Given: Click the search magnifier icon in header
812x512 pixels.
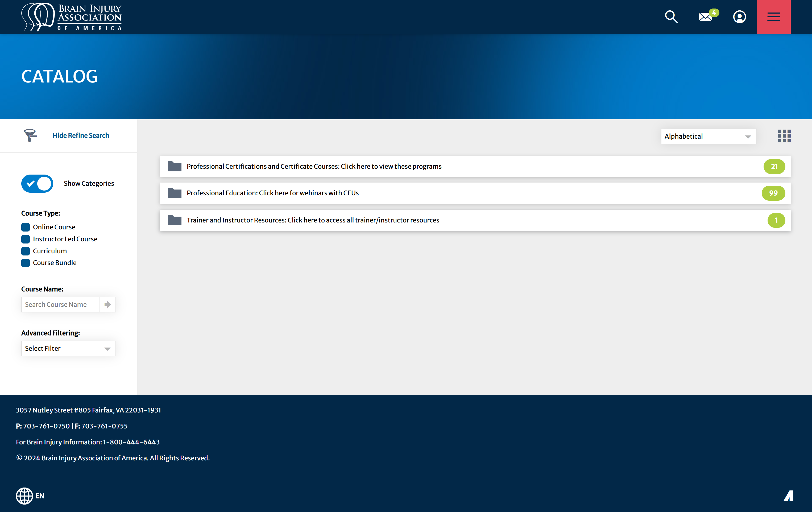Looking at the screenshot, I should [x=671, y=17].
